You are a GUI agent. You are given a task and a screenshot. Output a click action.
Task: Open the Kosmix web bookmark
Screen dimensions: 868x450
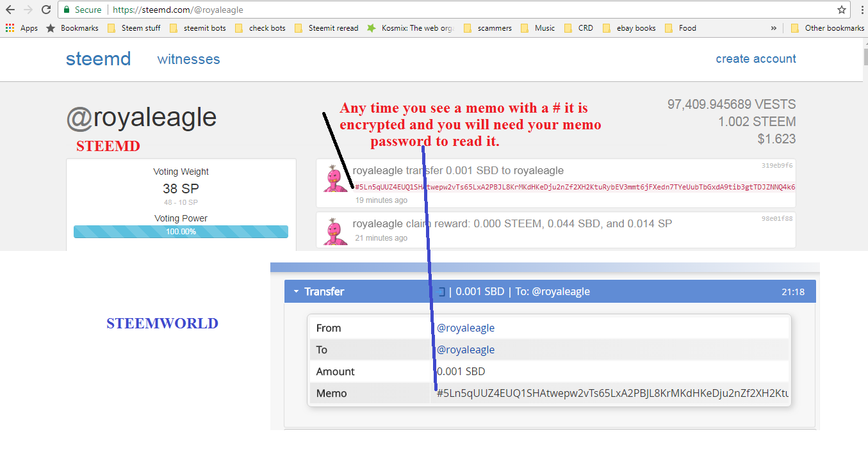click(411, 28)
